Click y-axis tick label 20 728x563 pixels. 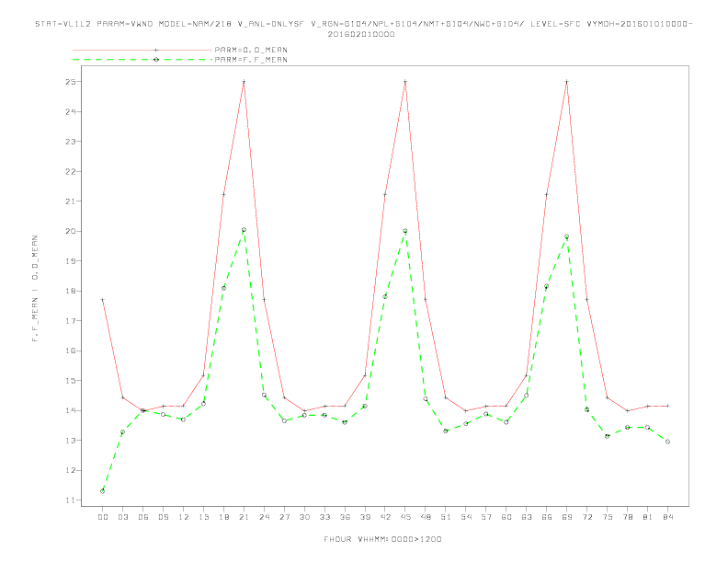coord(71,231)
